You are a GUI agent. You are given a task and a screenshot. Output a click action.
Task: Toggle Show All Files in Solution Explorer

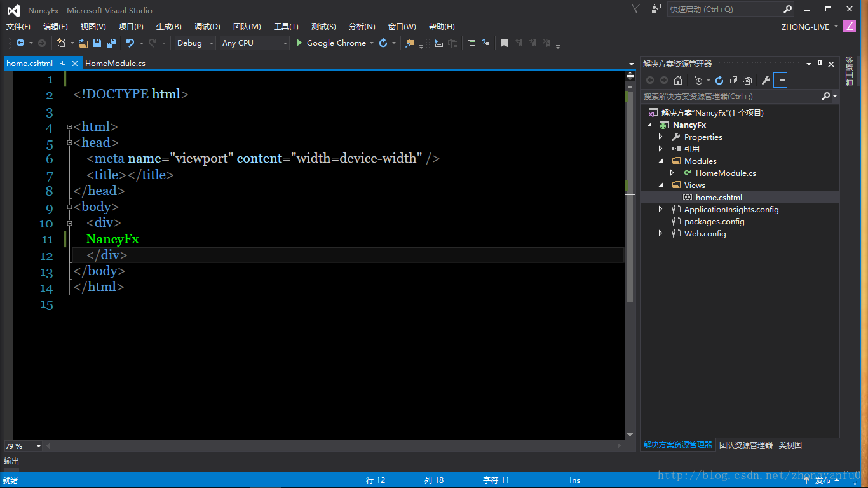747,80
